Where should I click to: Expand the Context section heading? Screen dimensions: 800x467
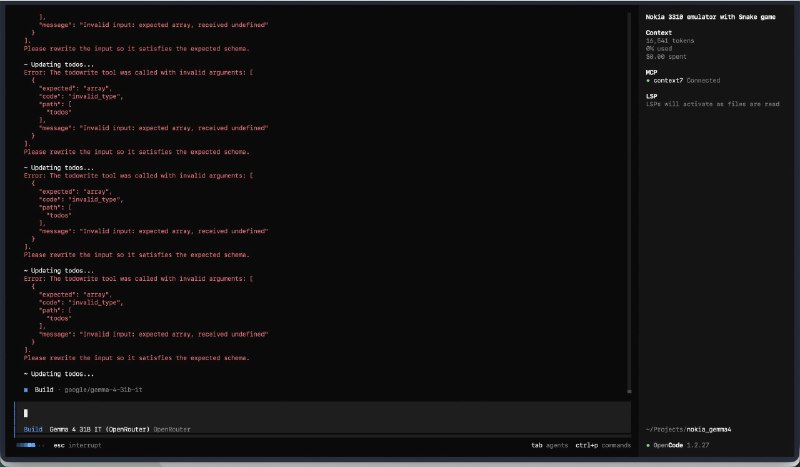click(x=659, y=33)
